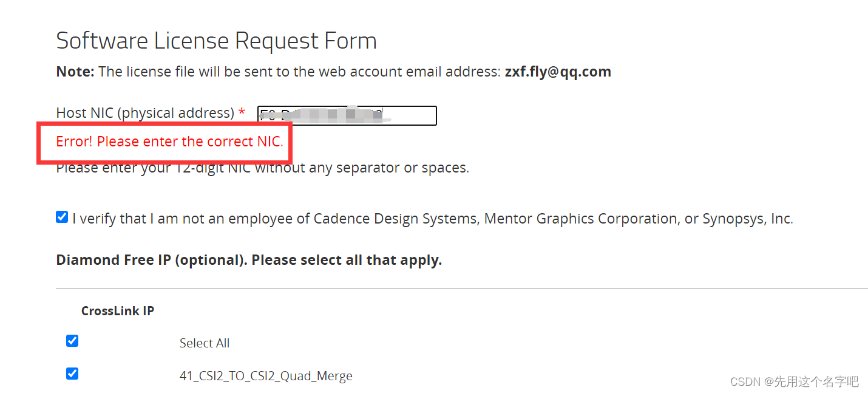
Task: Click the CrossLink IP column header
Action: click(x=118, y=311)
